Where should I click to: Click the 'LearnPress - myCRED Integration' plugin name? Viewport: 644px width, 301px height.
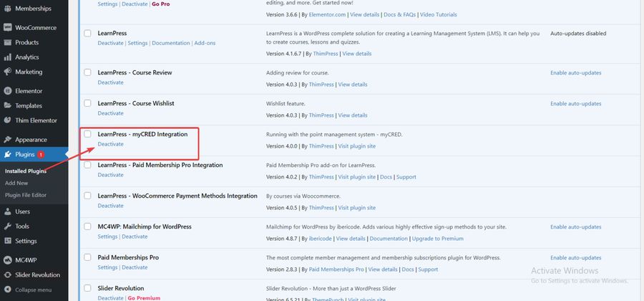142,134
